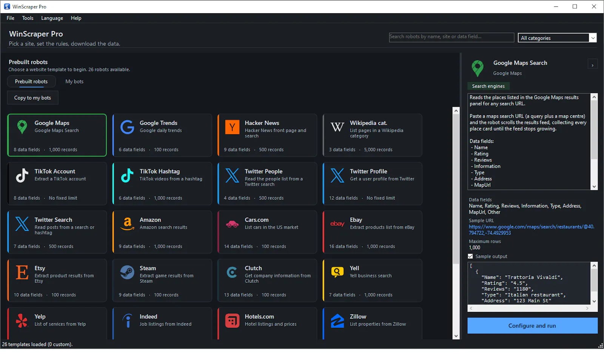Click the sample output horizontal scrollbar track
This screenshot has height=364, width=604.
pyautogui.click(x=529, y=308)
